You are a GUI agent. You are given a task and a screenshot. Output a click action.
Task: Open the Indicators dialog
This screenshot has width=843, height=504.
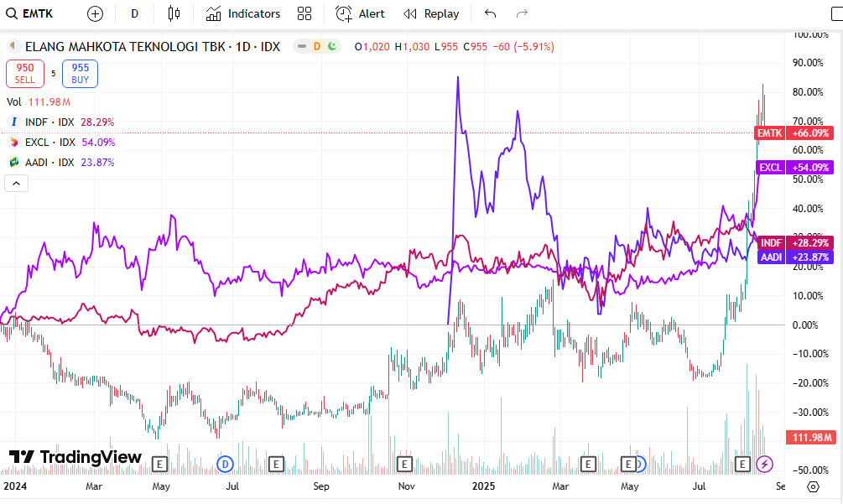click(243, 13)
